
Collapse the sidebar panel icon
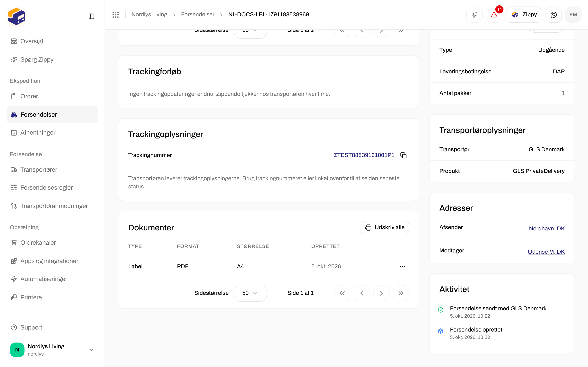[91, 16]
